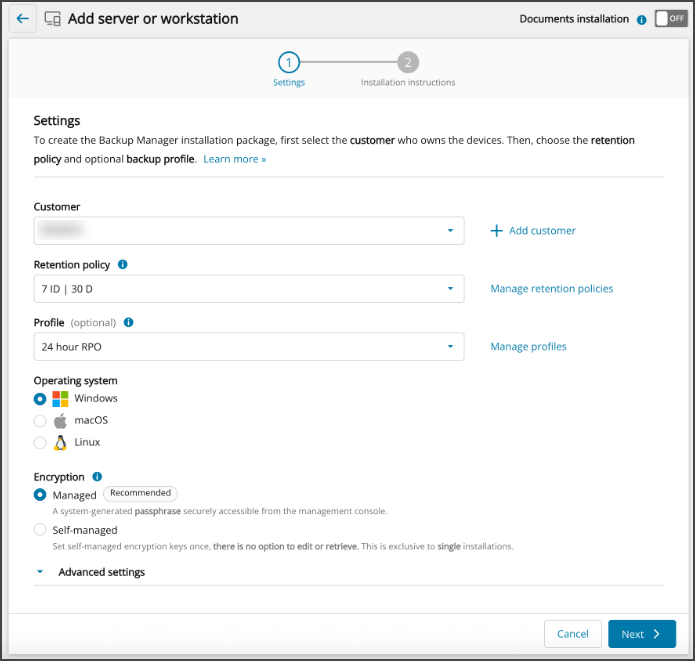695x661 pixels.
Task: Click the back arrow icon
Action: (23, 19)
